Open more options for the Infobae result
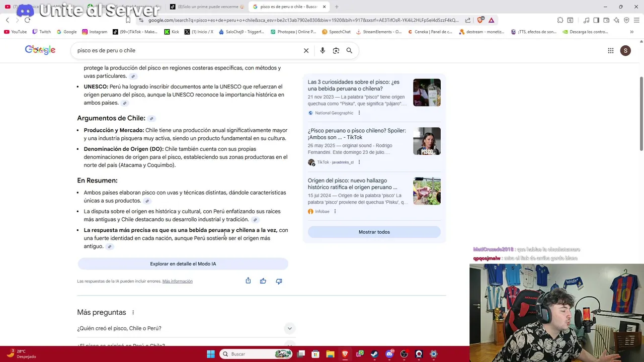Image resolution: width=644 pixels, height=362 pixels. pyautogui.click(x=335, y=211)
